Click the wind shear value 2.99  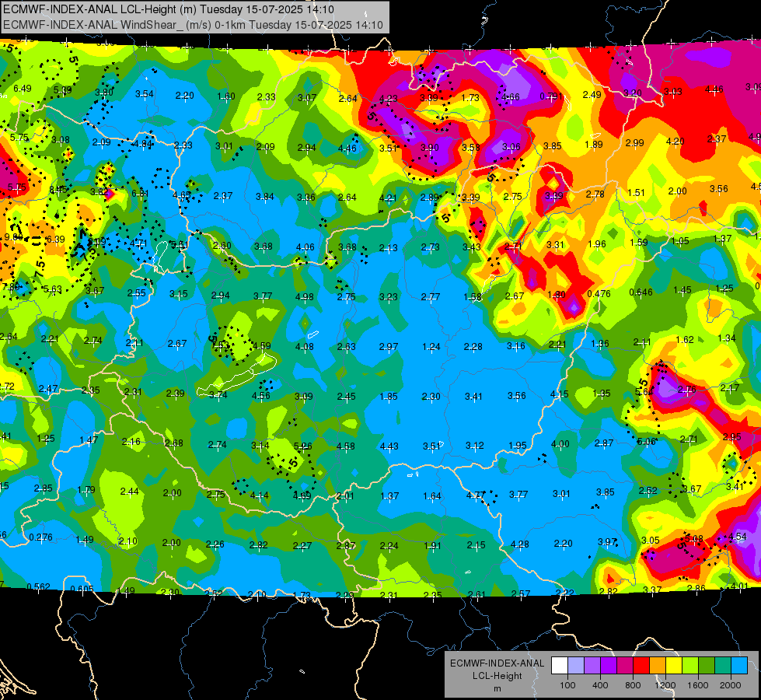point(635,142)
